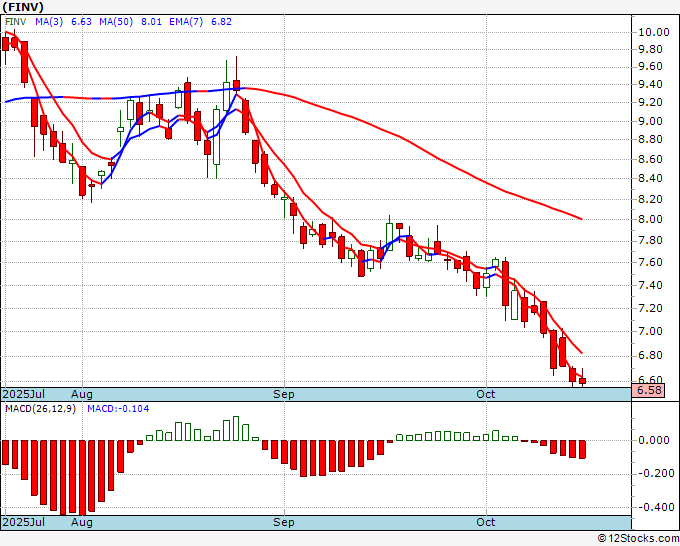This screenshot has height=546, width=680.
Task: Click the last red candlestick near 6.58
Action: [x=582, y=380]
